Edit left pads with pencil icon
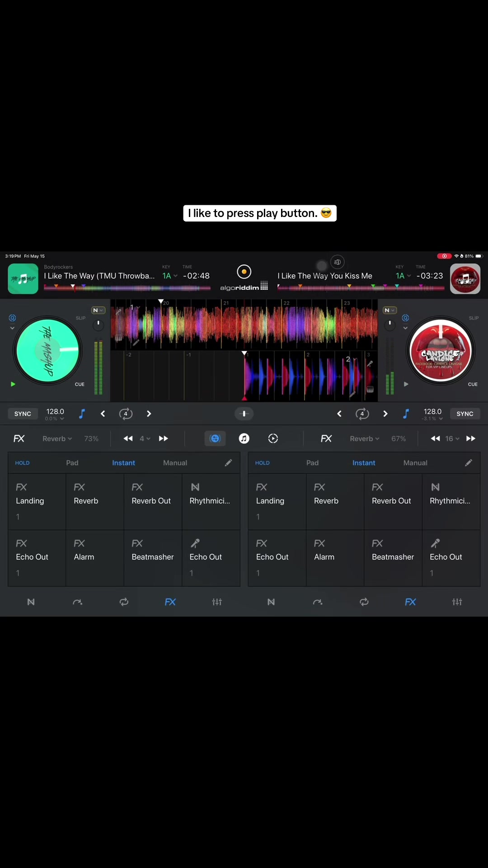Image resolution: width=488 pixels, height=868 pixels. (x=228, y=462)
